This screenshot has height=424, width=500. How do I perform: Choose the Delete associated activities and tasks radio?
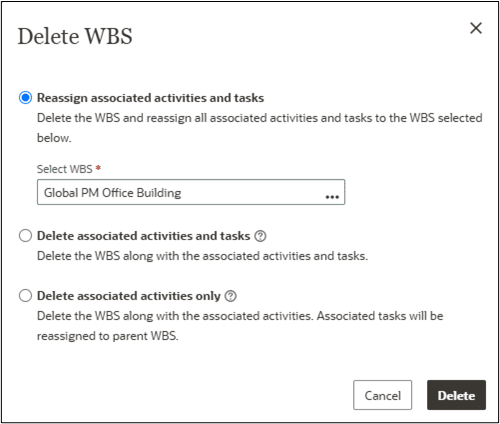tap(25, 236)
